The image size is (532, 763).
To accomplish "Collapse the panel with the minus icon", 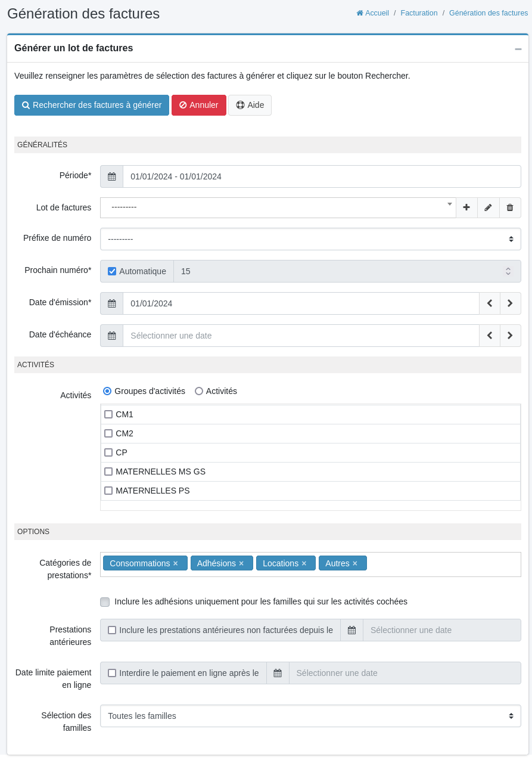I will pyautogui.click(x=518, y=49).
